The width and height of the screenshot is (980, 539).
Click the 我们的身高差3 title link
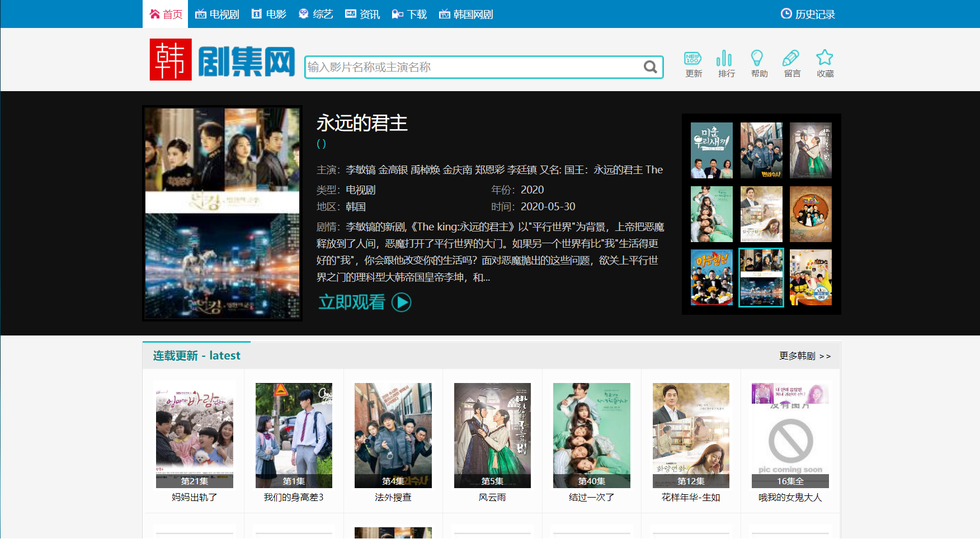[x=294, y=497]
